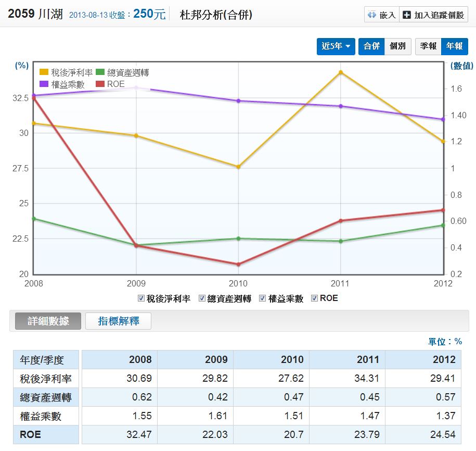Switch to 個別 individual report view
This screenshot has height=451, width=476.
398,46
